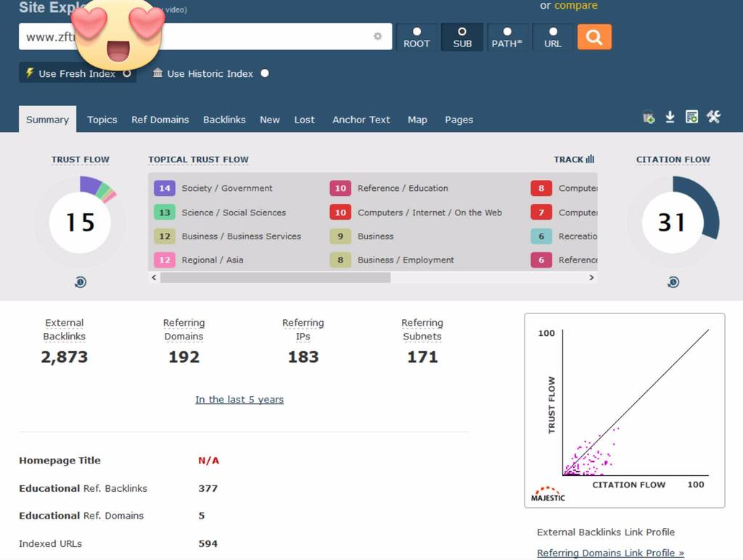The image size is (743, 560).
Task: Click the add-to-bucket icon in the tab bar
Action: click(648, 117)
